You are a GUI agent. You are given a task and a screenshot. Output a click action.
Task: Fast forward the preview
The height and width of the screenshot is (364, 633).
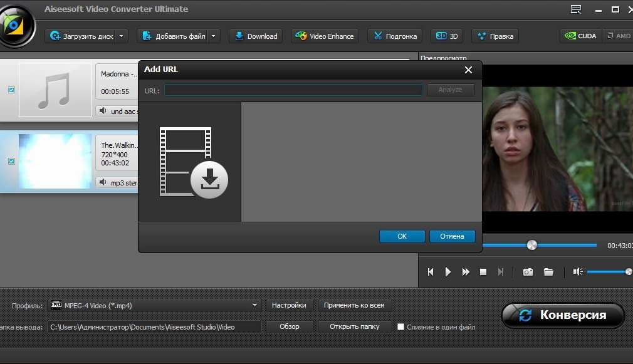point(466,272)
